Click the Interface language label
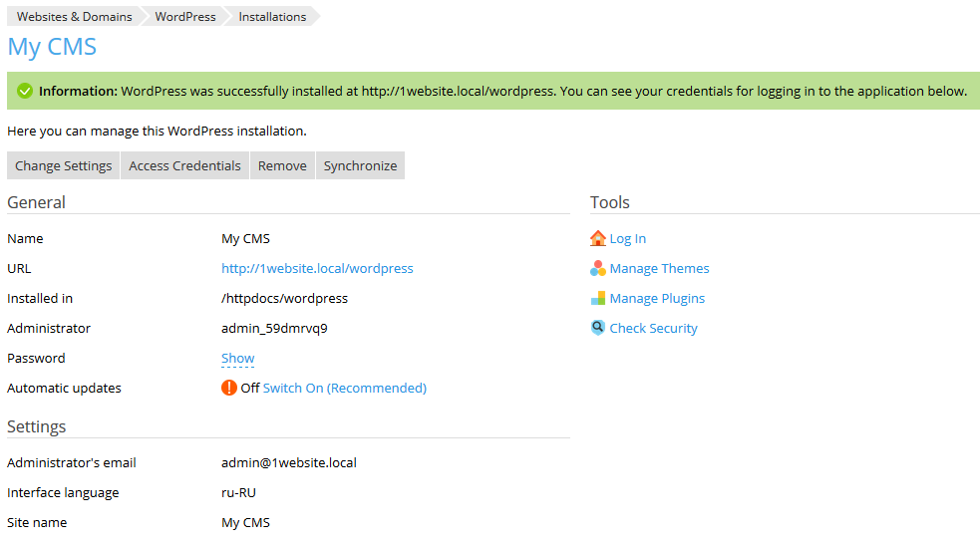The width and height of the screenshot is (980, 547). 63,492
